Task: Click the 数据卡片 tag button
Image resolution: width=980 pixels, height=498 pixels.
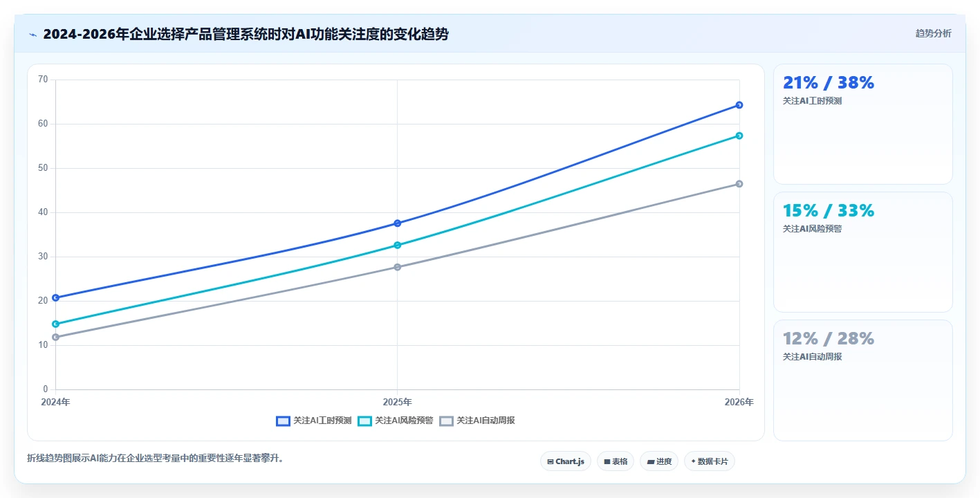Action: click(x=710, y=461)
